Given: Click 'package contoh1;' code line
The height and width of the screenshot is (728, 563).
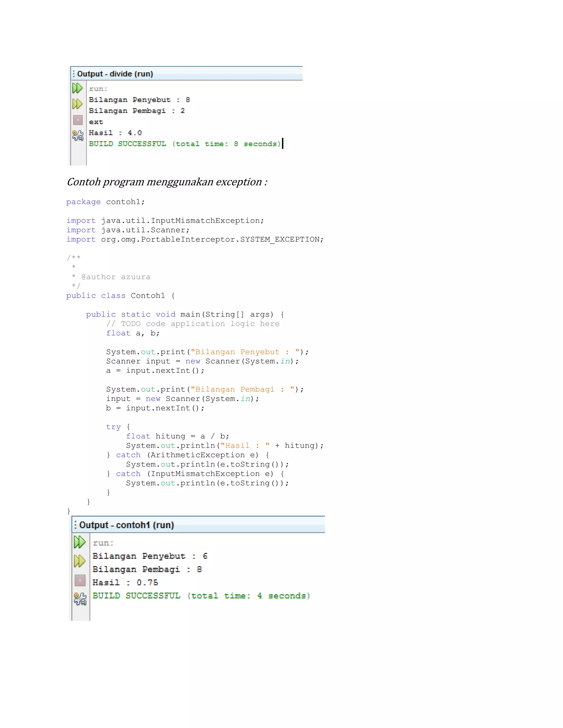Looking at the screenshot, I should click(x=105, y=202).
